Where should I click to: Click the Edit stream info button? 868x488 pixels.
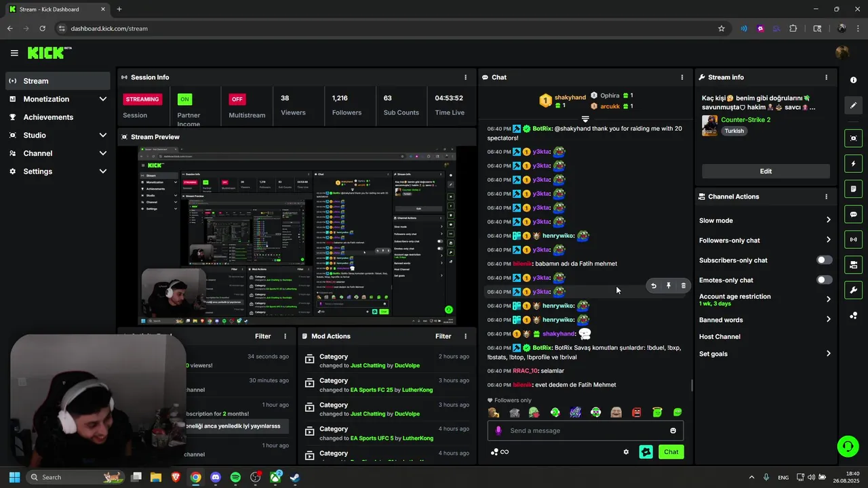tap(766, 171)
